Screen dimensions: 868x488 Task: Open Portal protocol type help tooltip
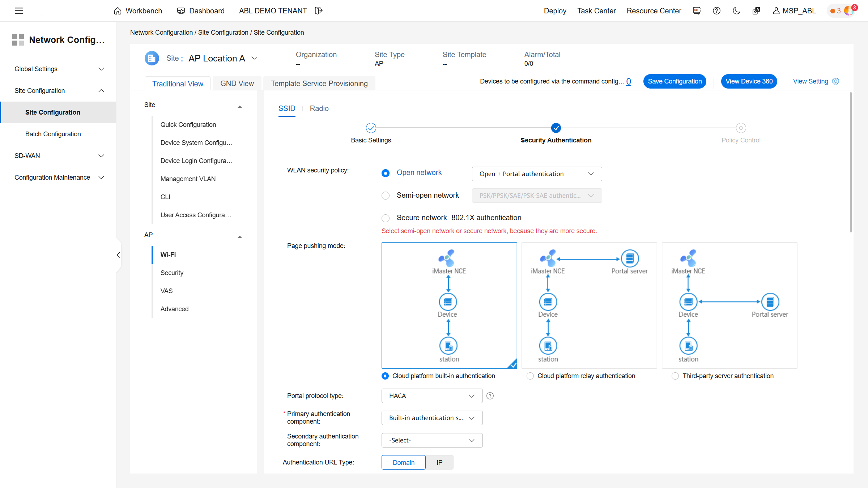pyautogui.click(x=490, y=396)
